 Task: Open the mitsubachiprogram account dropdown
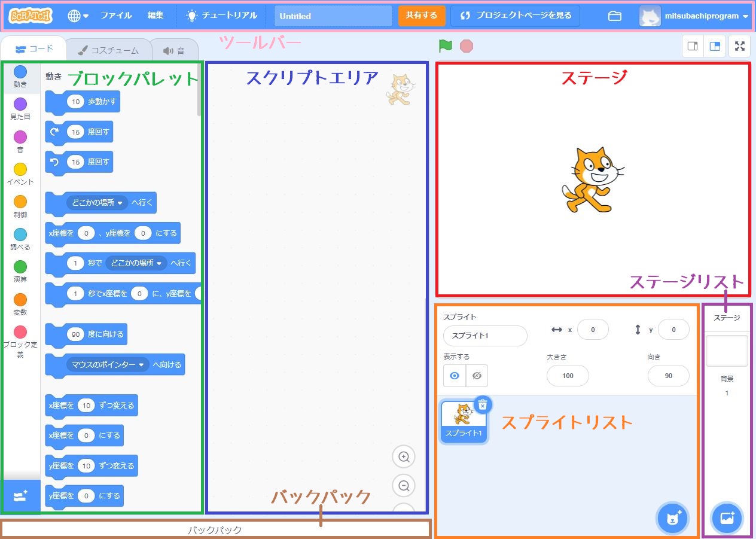tap(694, 16)
